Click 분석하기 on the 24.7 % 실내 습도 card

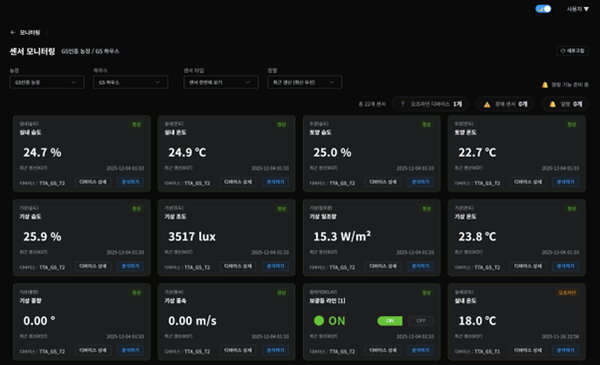130,182
